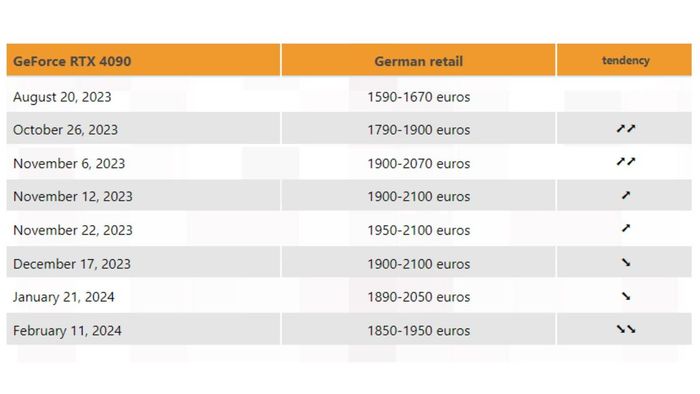This screenshot has height=394, width=700.
Task: Select the August 20, 2023 date cell
Action: pos(143,95)
